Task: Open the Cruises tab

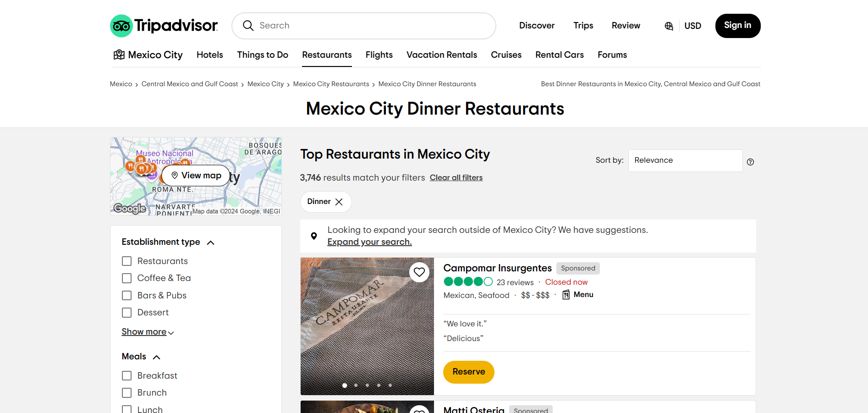Action: click(x=506, y=55)
